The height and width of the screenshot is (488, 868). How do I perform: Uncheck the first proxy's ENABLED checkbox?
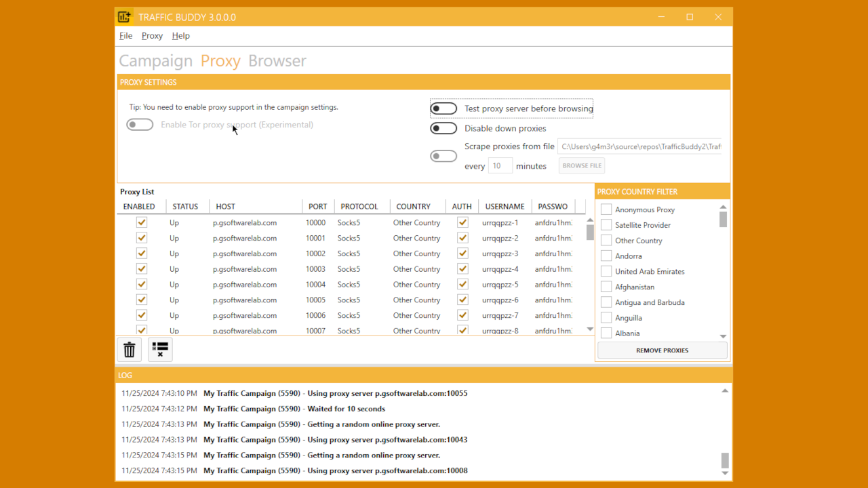click(141, 222)
